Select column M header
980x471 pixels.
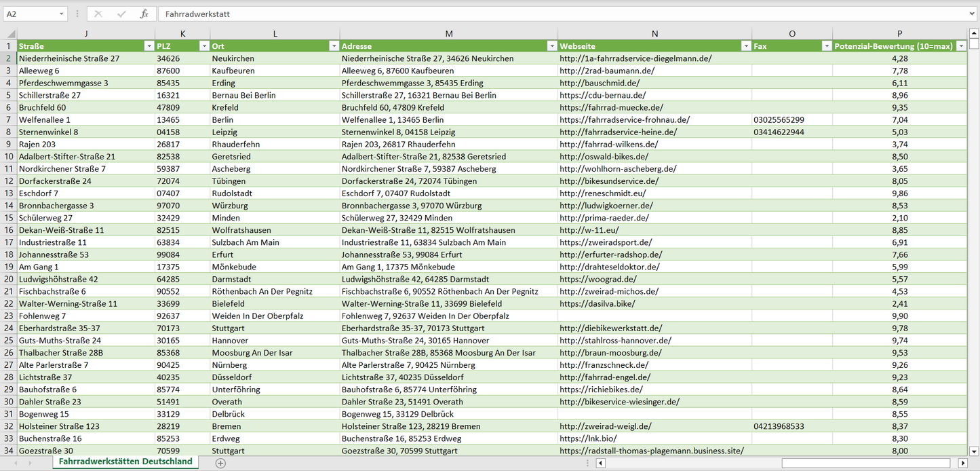(449, 34)
